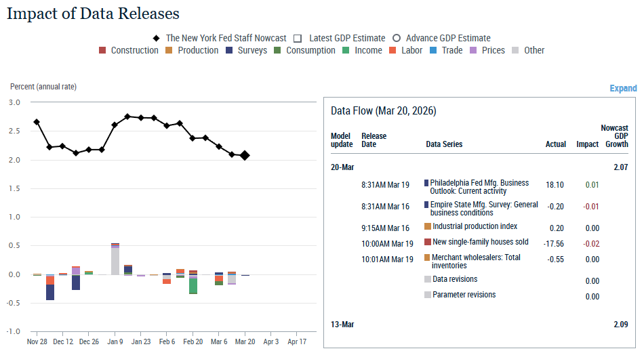
Task: Click the Consumption legend icon
Action: [278, 50]
